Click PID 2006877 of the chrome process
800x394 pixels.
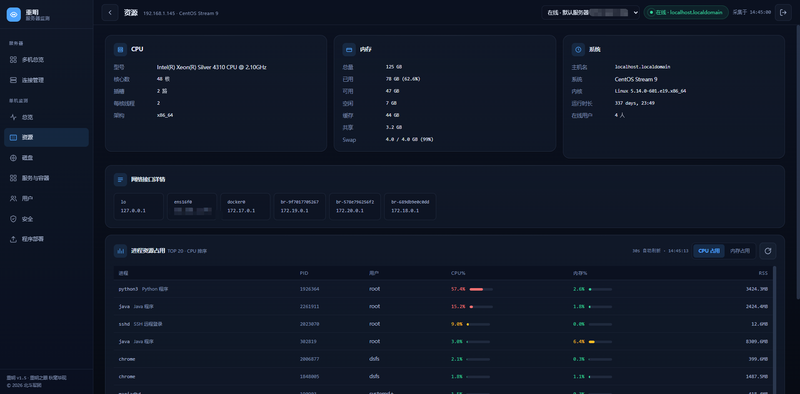(x=310, y=359)
